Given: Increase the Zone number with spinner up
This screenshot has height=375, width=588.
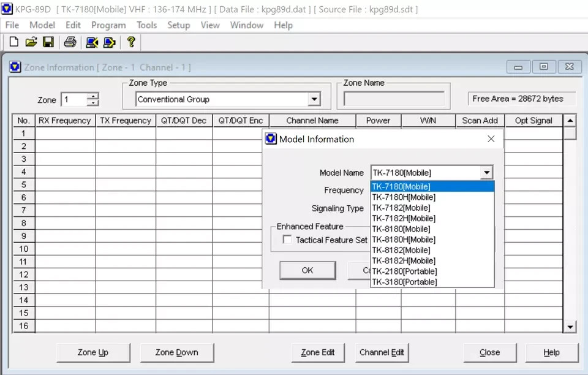Looking at the screenshot, I should pyautogui.click(x=92, y=96).
